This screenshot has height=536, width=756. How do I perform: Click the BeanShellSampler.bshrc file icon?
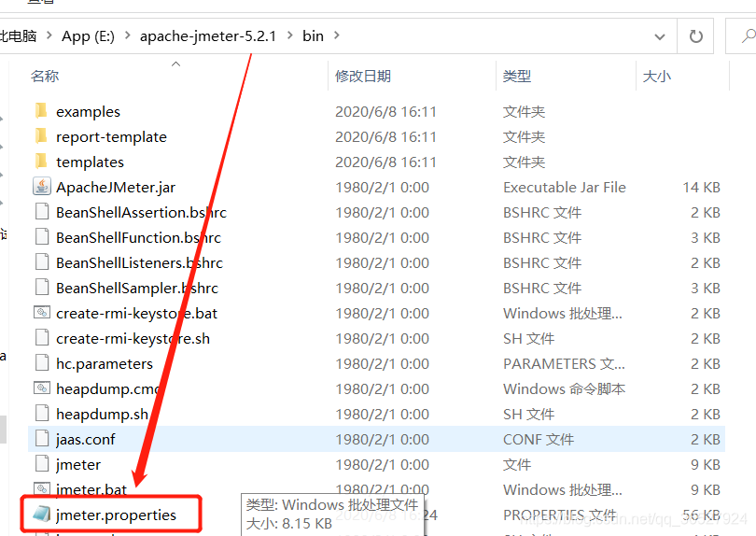pos(42,288)
